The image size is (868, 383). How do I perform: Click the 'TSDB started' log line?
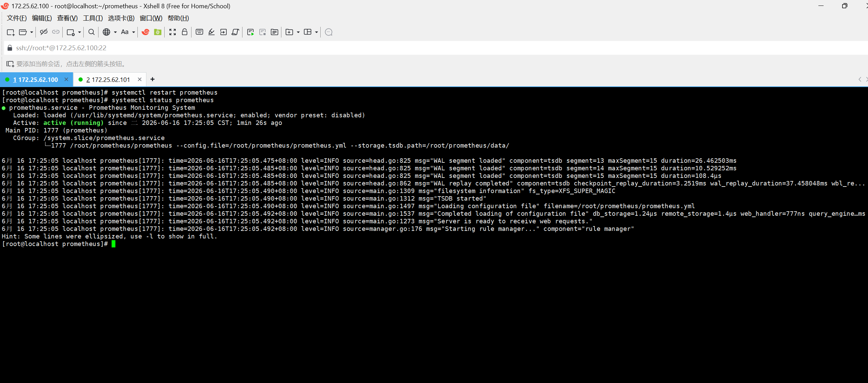click(244, 199)
